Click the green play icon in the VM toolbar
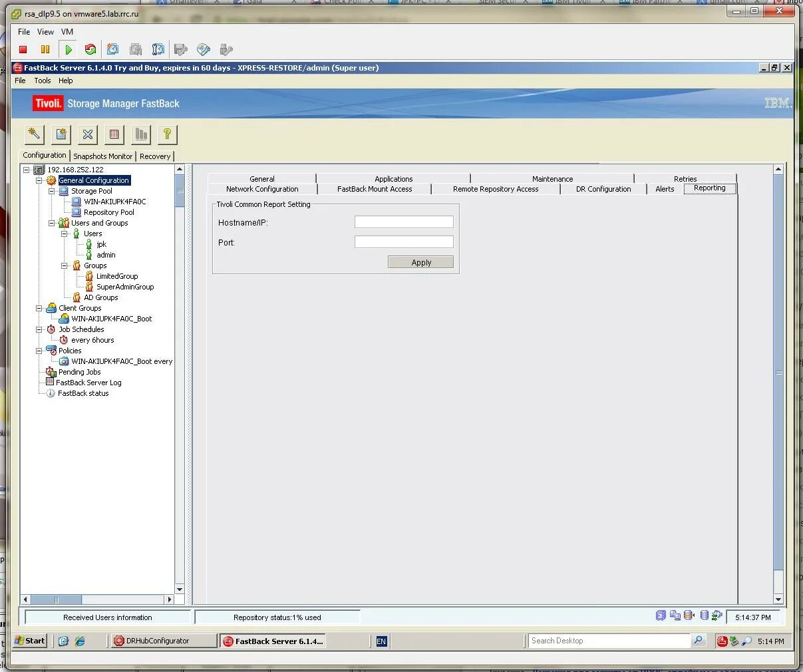 pyautogui.click(x=67, y=49)
